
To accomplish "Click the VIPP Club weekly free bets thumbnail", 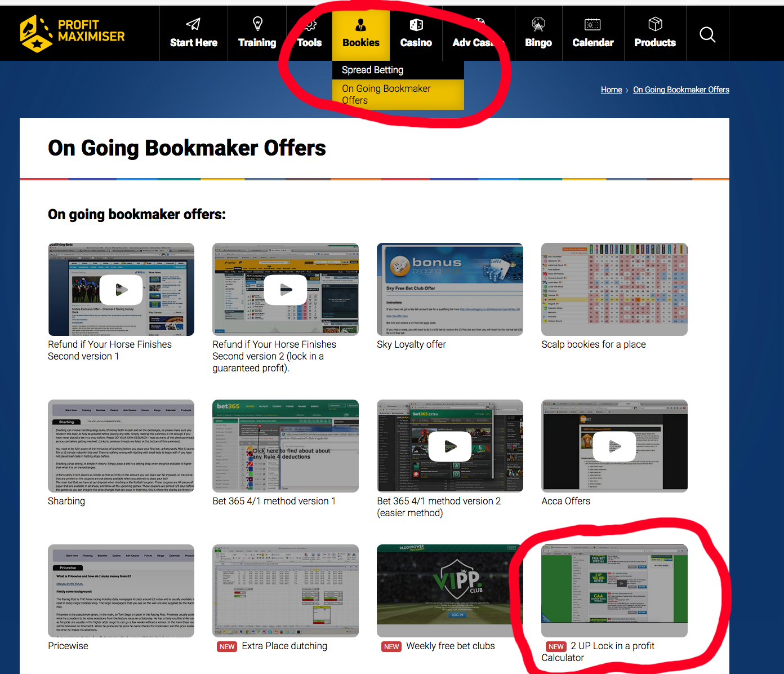I will tap(449, 591).
